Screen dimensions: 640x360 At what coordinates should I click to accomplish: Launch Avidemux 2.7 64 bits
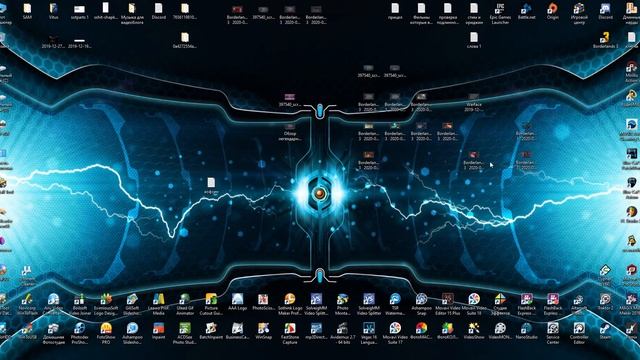pos(342,333)
